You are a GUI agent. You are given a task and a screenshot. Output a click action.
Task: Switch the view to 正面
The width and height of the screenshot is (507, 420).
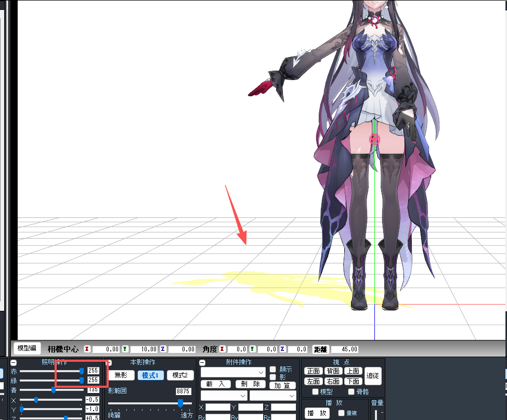(x=314, y=371)
